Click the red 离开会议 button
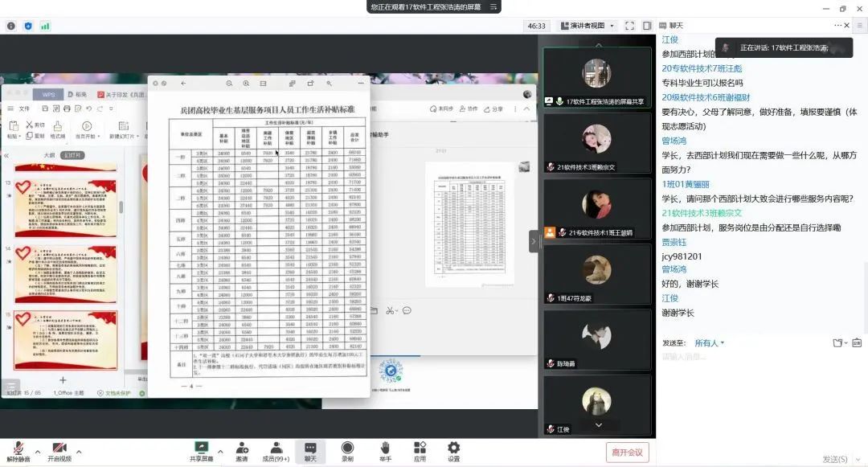The image size is (868, 467). [x=627, y=453]
